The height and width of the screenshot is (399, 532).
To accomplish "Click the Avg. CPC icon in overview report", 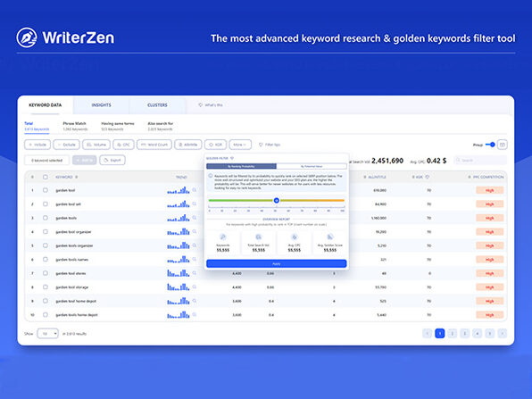I will (x=295, y=237).
